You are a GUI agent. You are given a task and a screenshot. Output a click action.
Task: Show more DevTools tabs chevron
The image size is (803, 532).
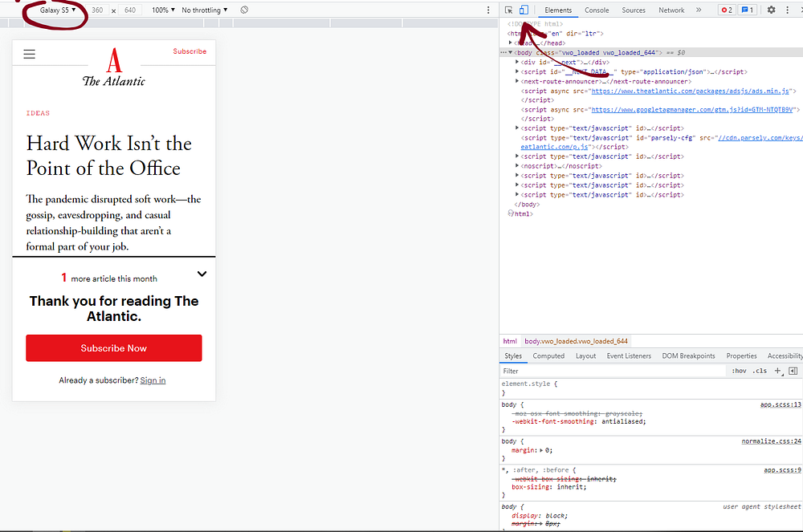click(699, 10)
